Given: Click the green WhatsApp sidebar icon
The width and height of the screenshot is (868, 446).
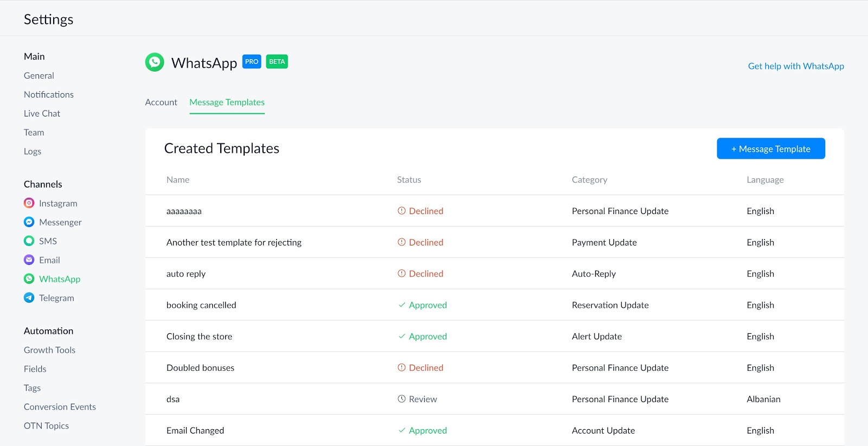Looking at the screenshot, I should [29, 279].
